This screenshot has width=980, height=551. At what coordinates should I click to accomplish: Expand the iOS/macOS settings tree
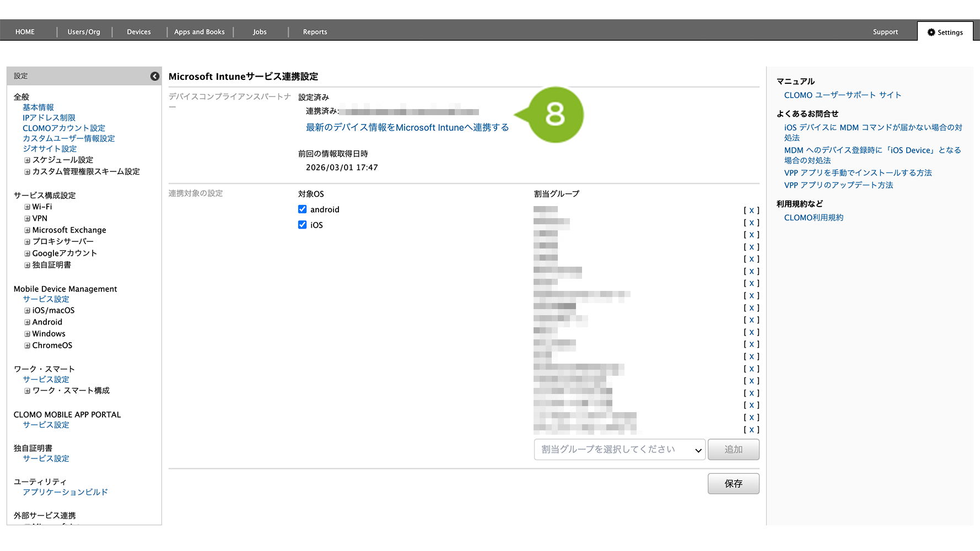pyautogui.click(x=27, y=311)
